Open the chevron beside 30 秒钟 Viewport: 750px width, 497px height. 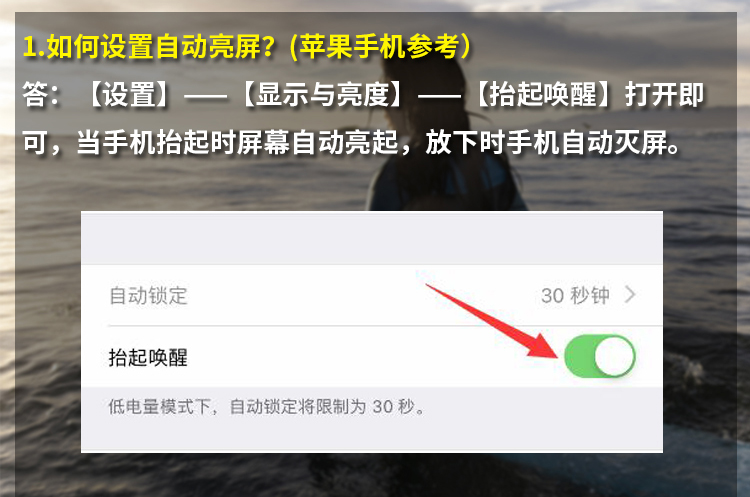point(630,295)
